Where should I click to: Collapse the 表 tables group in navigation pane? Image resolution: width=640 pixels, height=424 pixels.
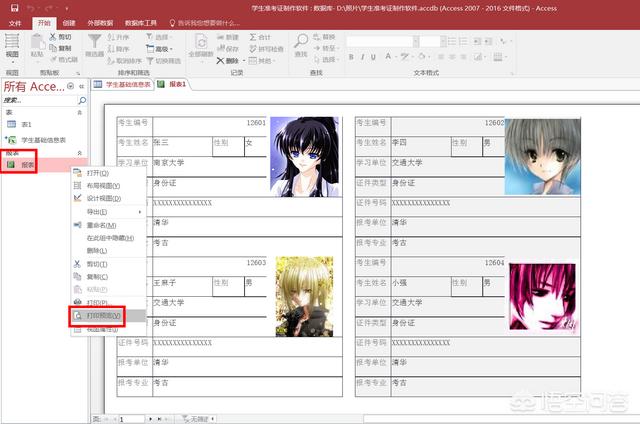(x=80, y=112)
